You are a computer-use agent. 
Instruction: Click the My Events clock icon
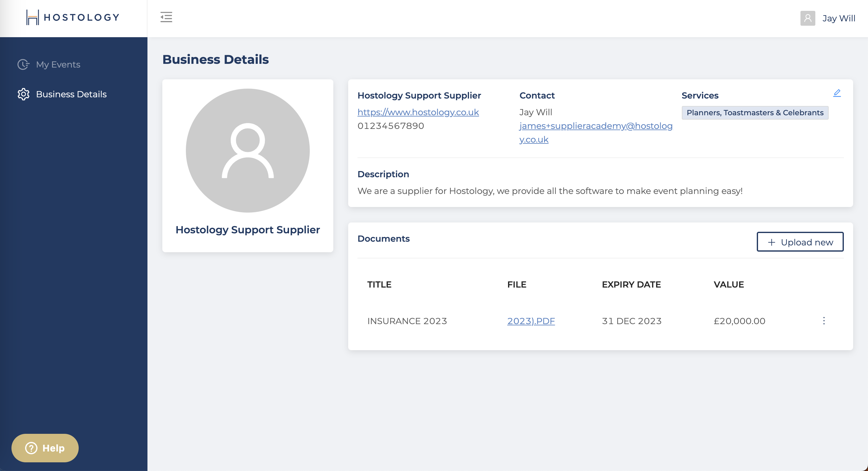pyautogui.click(x=23, y=64)
